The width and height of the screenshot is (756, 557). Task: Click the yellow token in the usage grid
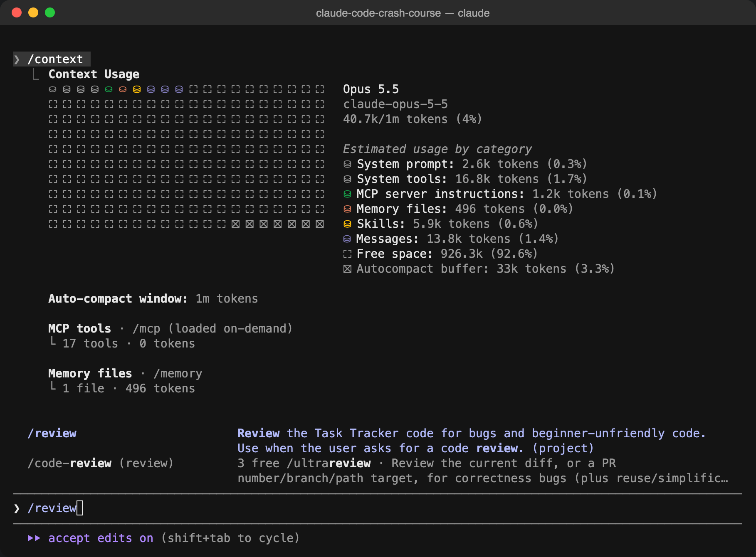(x=137, y=89)
